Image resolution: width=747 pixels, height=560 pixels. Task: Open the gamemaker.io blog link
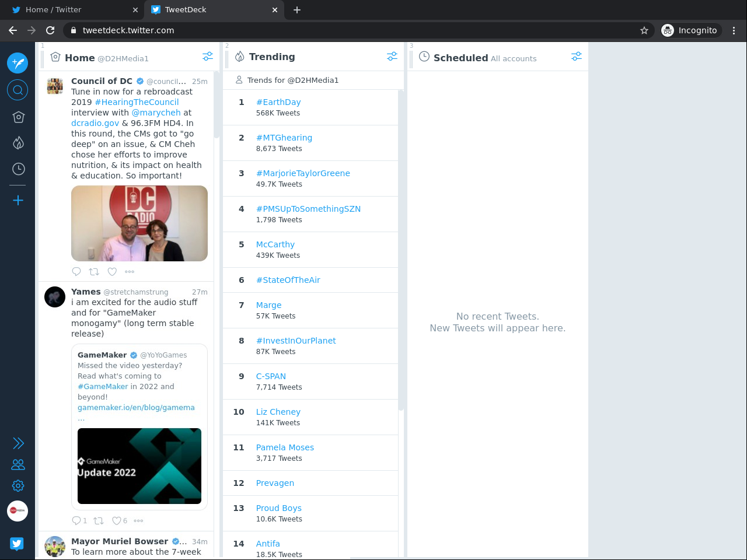[x=136, y=407]
